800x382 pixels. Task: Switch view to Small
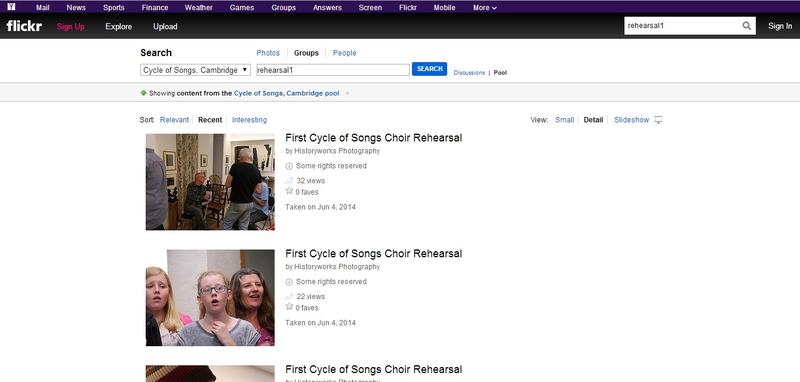tap(564, 120)
